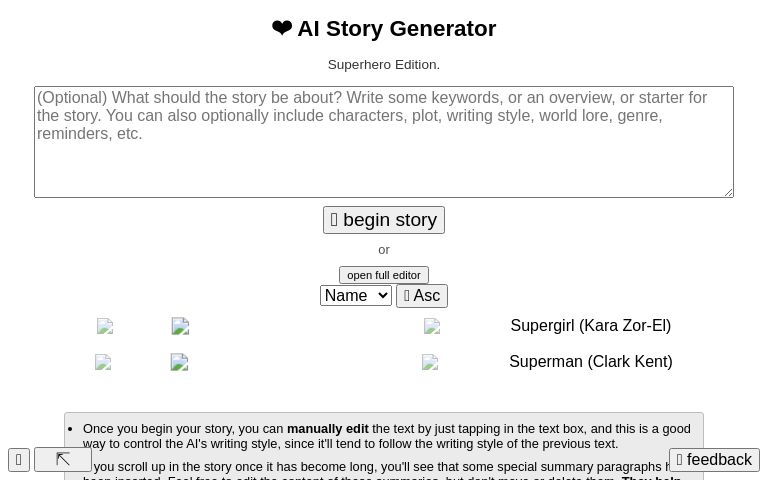Expand the Name sort dropdown
Screen dimensions: 768x480
click(355, 296)
